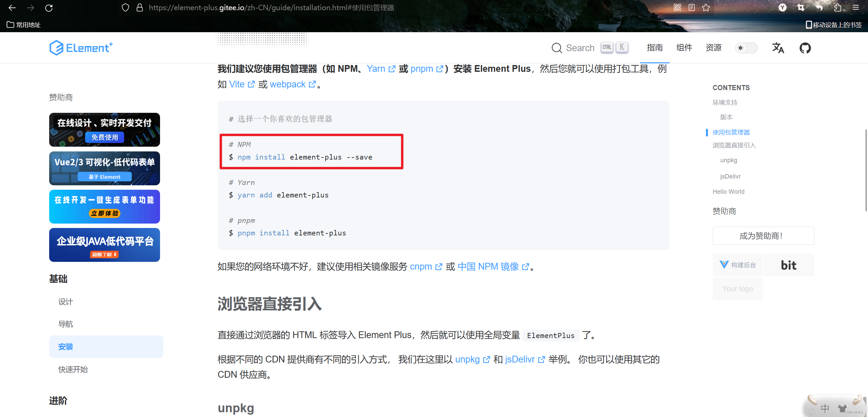Jump to 使用包管理器 in contents
Screen dimensions: 868x417
(x=731, y=132)
